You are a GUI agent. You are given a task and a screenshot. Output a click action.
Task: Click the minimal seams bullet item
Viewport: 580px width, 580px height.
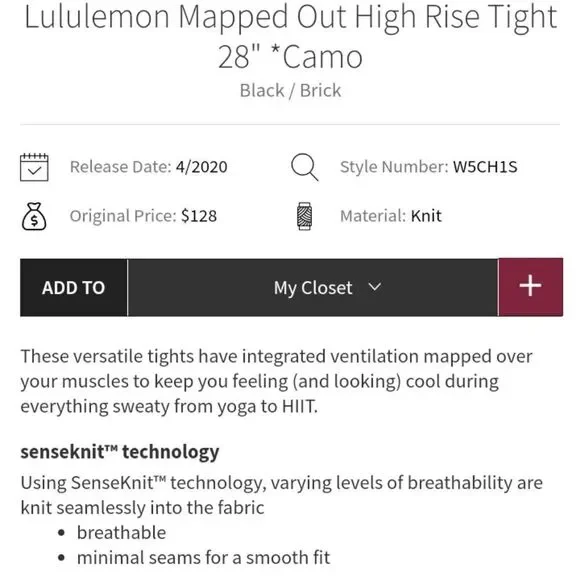click(203, 558)
